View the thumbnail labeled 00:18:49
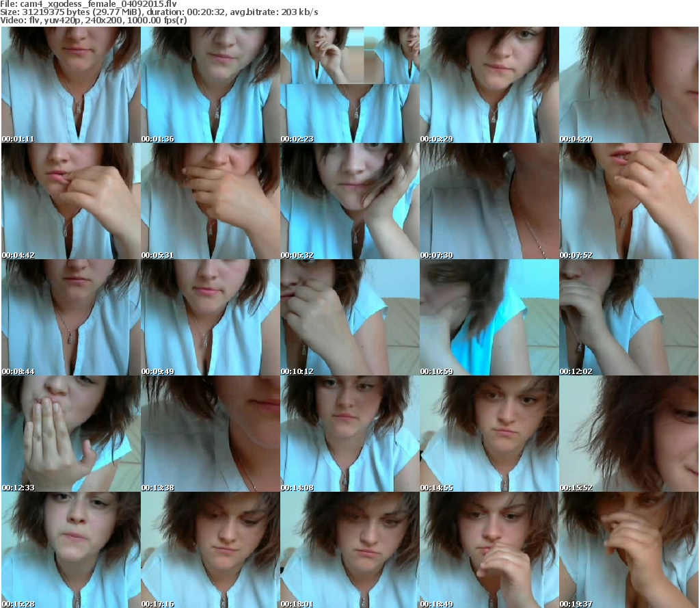 click(x=489, y=550)
